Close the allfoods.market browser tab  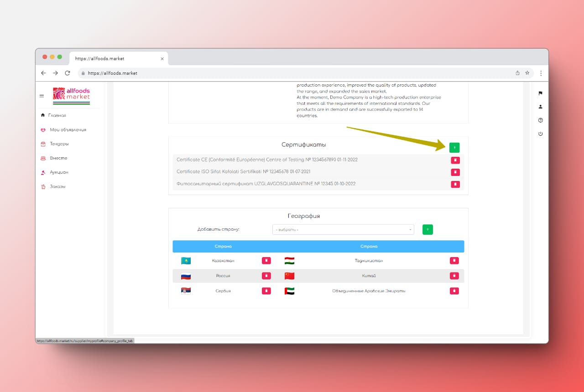(x=162, y=59)
